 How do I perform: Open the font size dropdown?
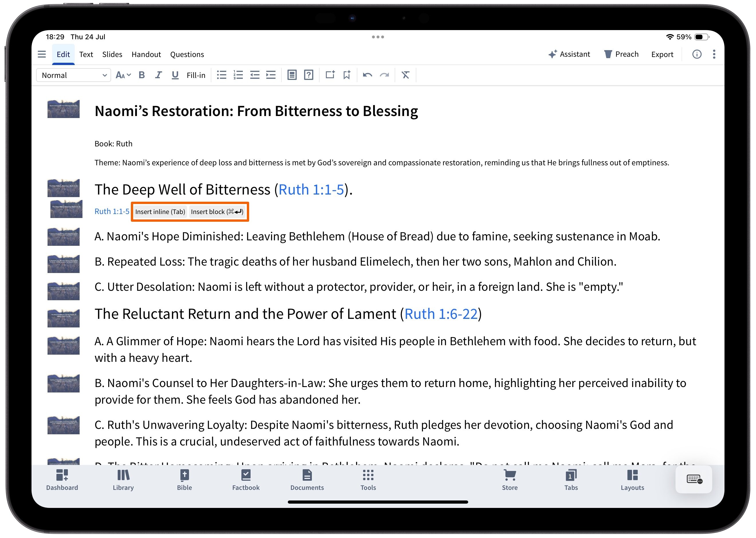pos(123,75)
